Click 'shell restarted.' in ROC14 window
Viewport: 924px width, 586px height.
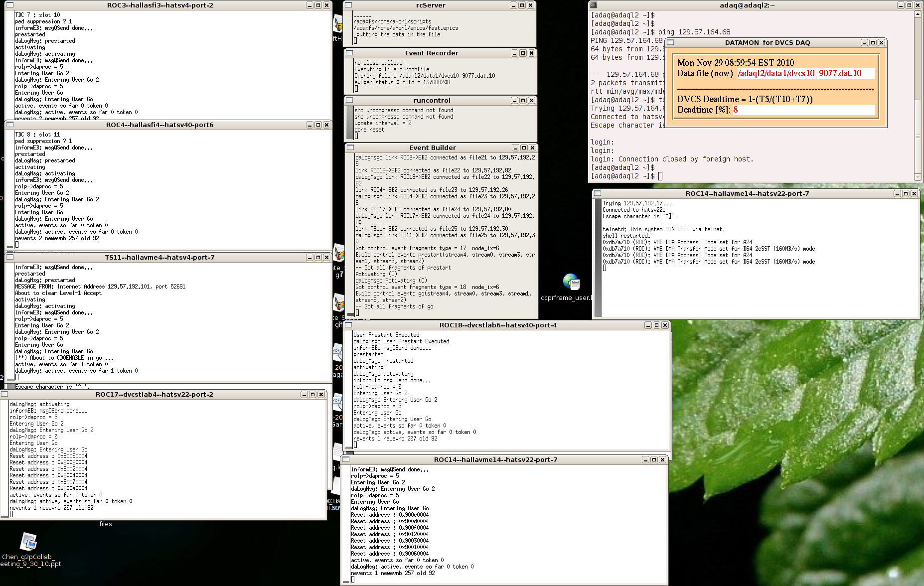[626, 236]
